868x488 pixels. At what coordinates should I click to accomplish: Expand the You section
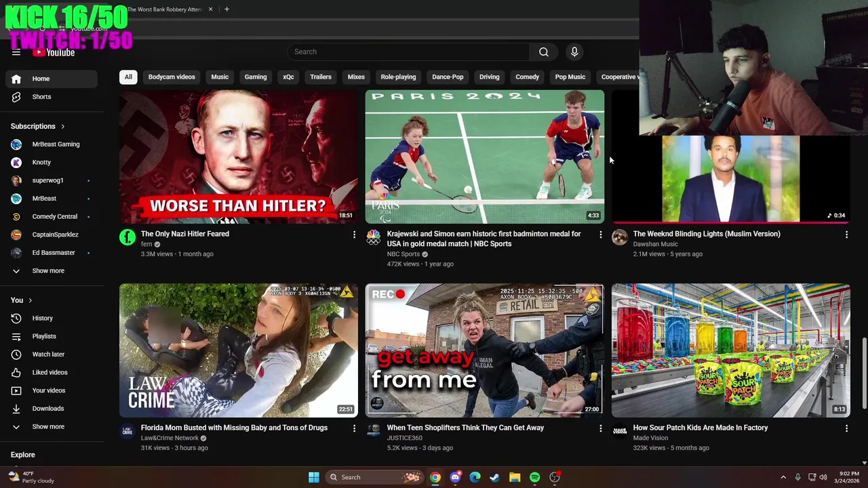click(21, 300)
